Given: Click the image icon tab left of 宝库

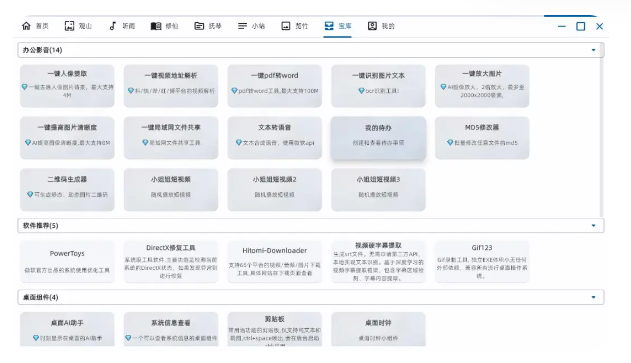Looking at the screenshot, I should 286,26.
